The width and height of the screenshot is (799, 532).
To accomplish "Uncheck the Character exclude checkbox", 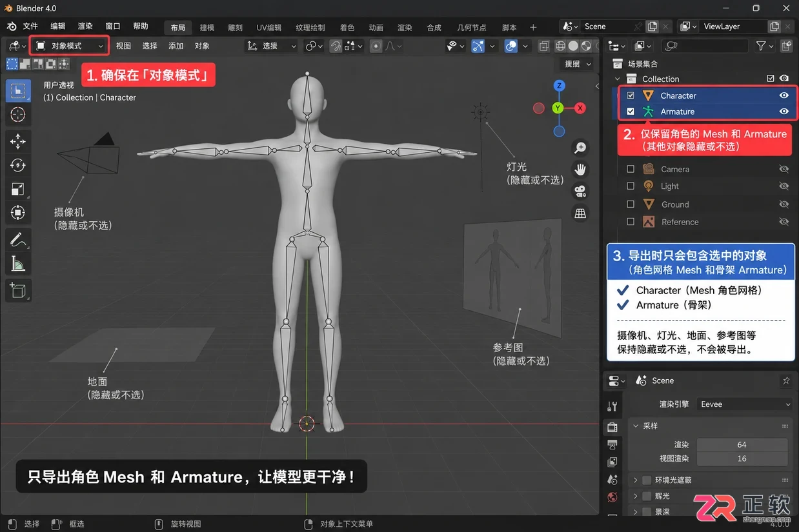I will 631,95.
